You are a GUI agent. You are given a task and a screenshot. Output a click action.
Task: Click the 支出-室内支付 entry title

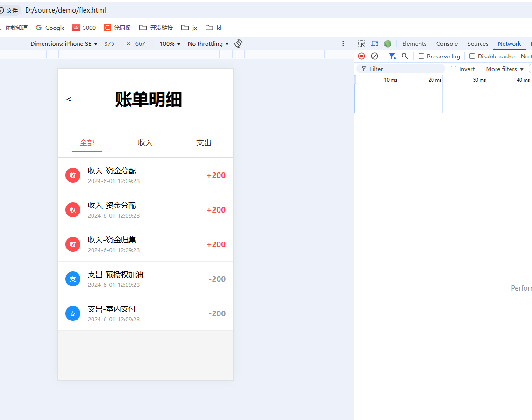coord(112,309)
